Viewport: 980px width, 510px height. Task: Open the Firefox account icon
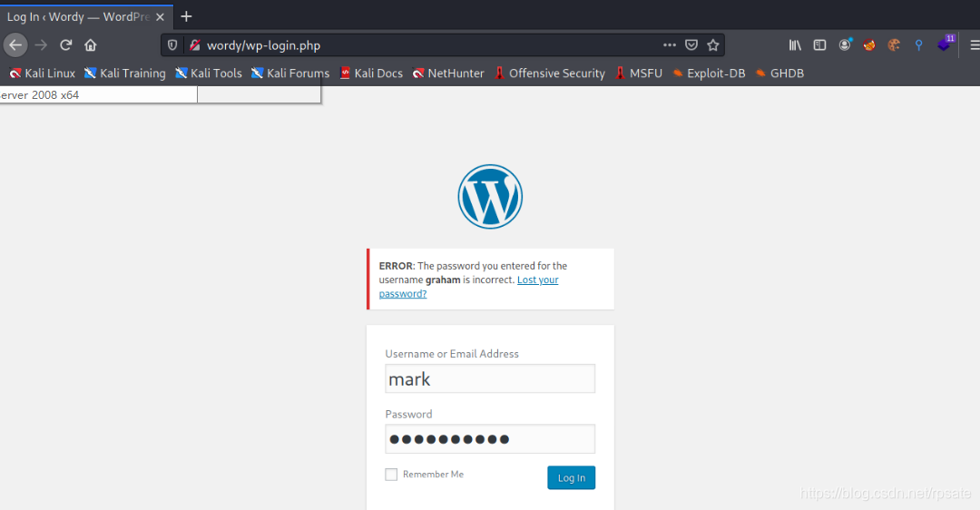coord(845,45)
